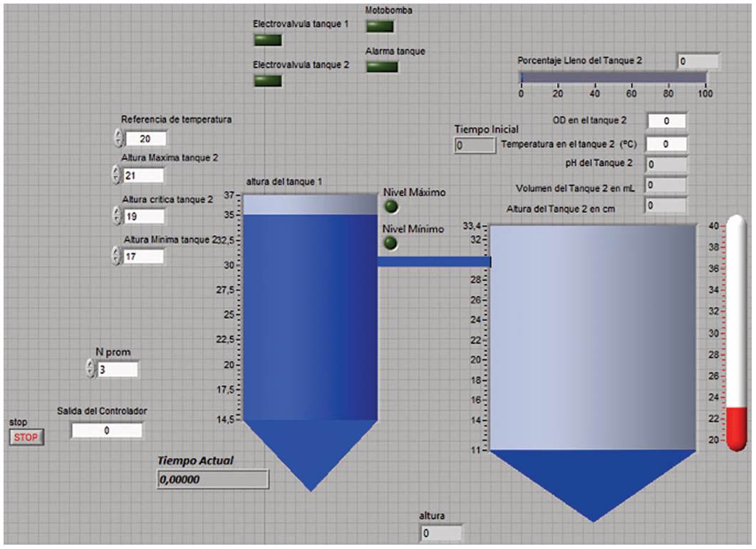Click the blue cone under tank 2
This screenshot has width=756, height=549.
593,481
